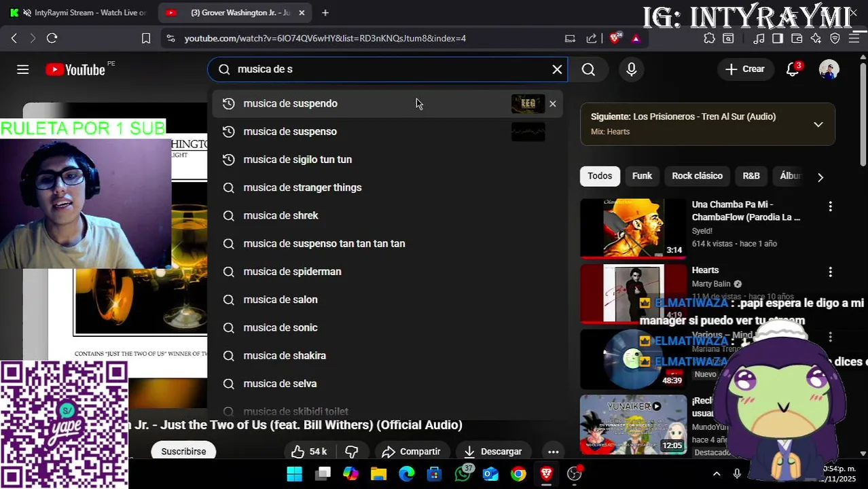
Task: Show hidden system tray icons
Action: coord(717,474)
